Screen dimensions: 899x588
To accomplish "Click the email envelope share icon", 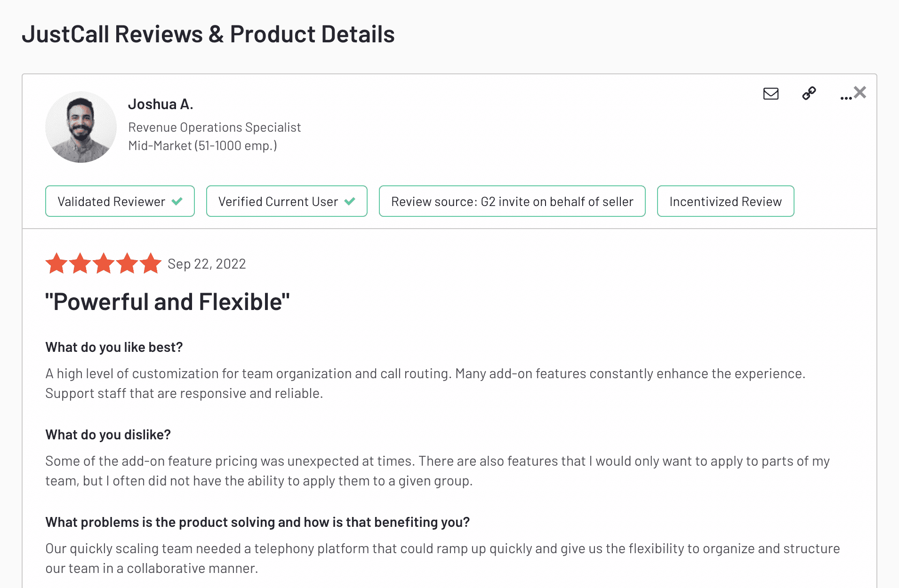I will pyautogui.click(x=771, y=94).
